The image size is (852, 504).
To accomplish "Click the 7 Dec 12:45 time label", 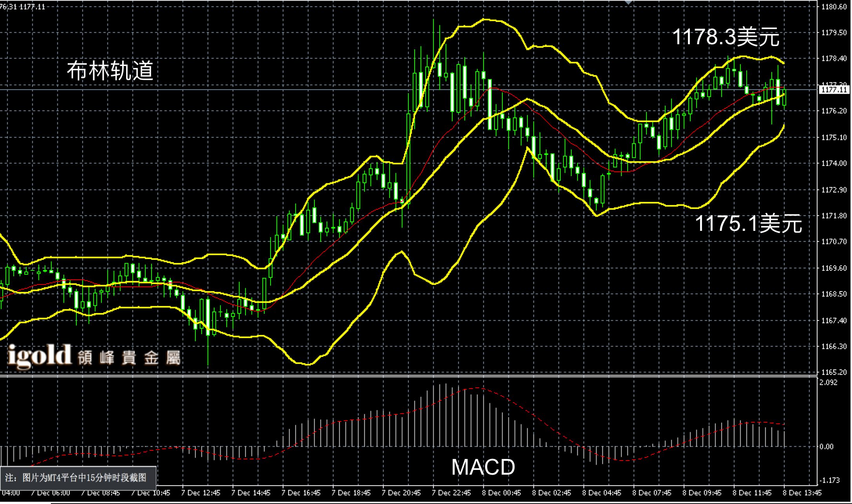I will coord(201,493).
